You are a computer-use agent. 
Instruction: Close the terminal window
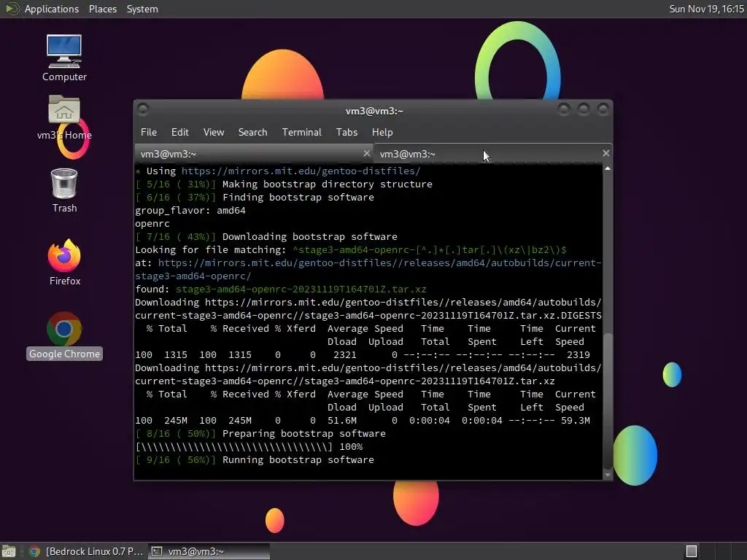pos(603,109)
